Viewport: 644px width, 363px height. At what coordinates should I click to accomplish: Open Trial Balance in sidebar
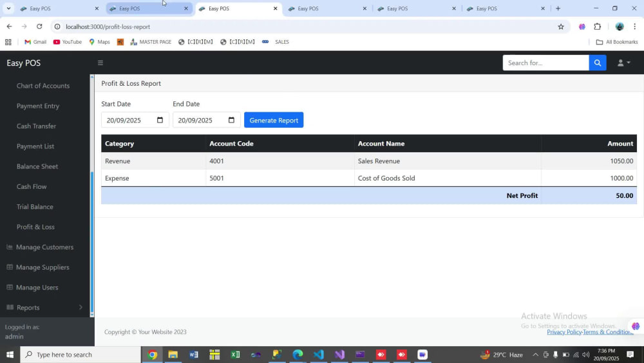pos(35,207)
